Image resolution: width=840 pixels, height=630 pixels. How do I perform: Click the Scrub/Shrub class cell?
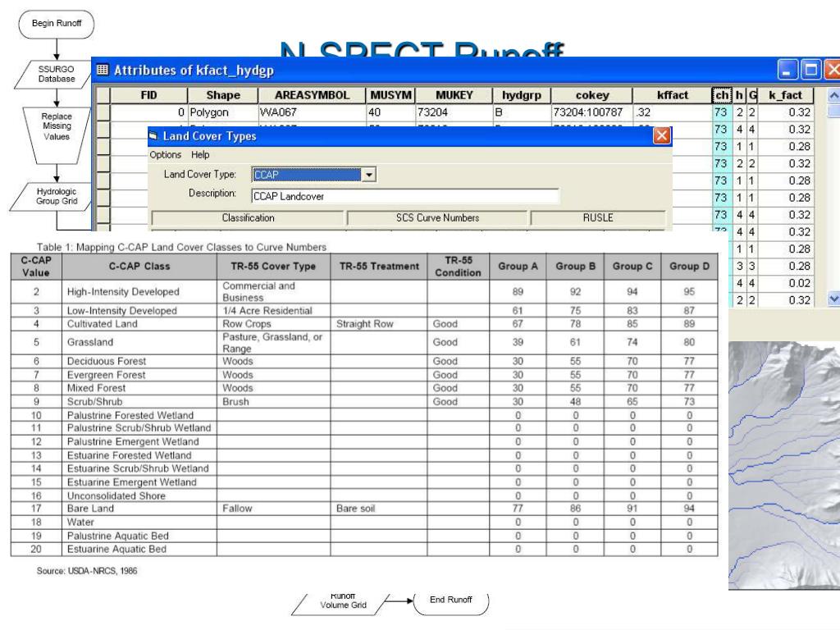point(139,402)
